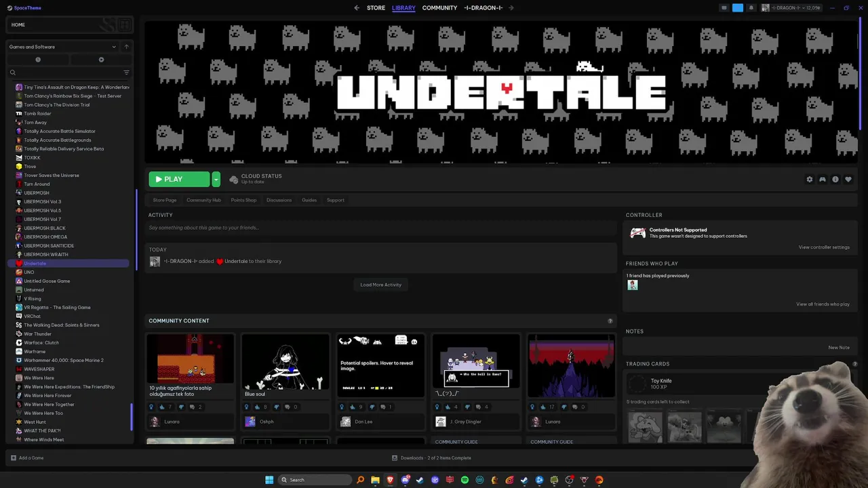
Task: Select UNO in the game list
Action: pyautogui.click(x=68, y=272)
